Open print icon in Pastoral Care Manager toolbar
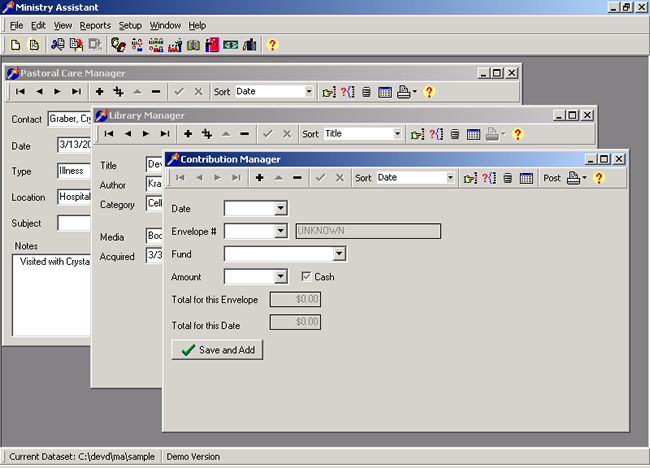The image size is (650, 468). point(403,92)
